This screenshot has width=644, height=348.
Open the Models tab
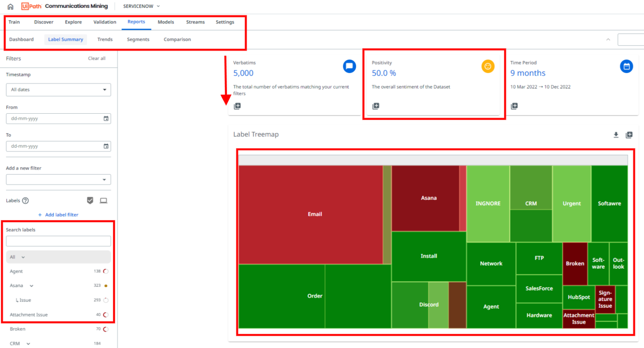click(166, 22)
